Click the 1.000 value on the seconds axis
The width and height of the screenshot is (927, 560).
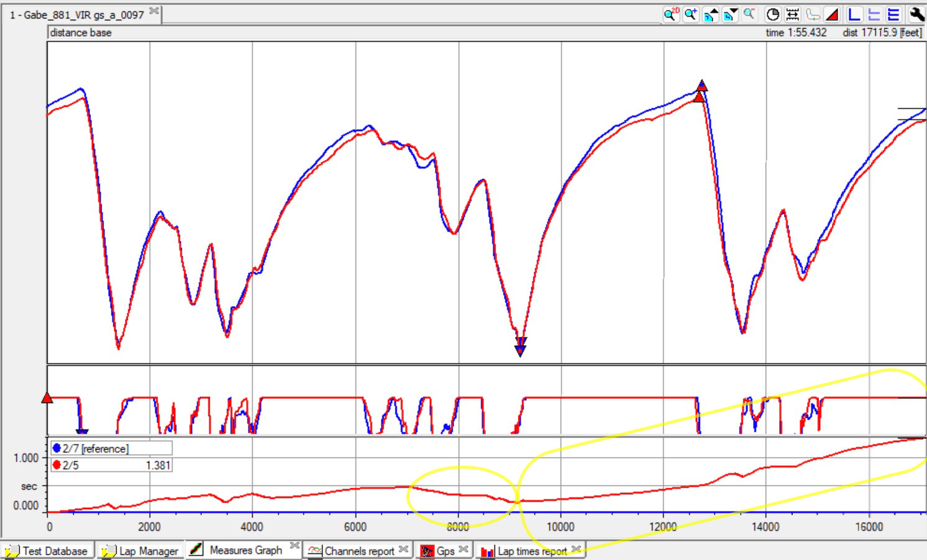click(26, 458)
